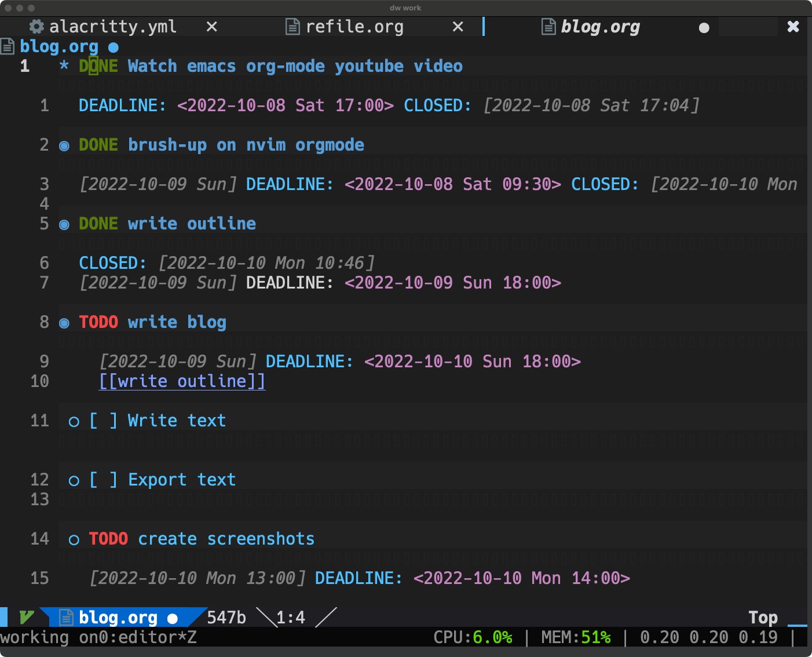The width and height of the screenshot is (812, 657).
Task: Click the dw work window title
Action: (405, 8)
